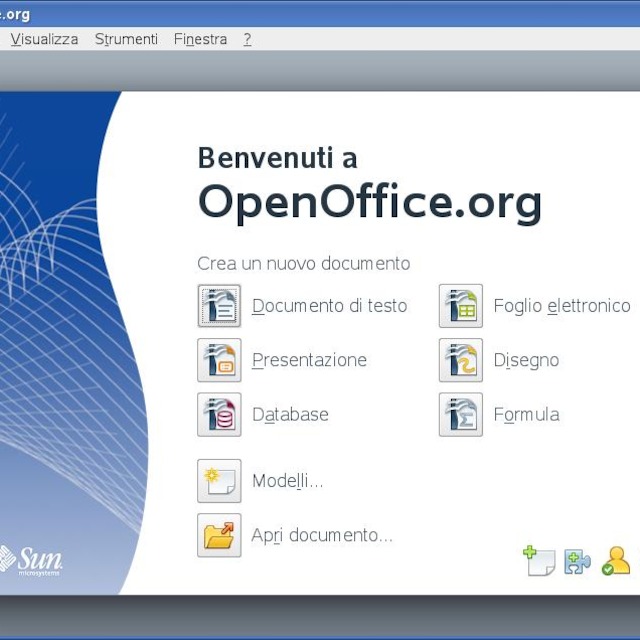640x640 pixels.
Task: Click the Foglio elettronico spreadsheet icon
Action: tap(461, 306)
